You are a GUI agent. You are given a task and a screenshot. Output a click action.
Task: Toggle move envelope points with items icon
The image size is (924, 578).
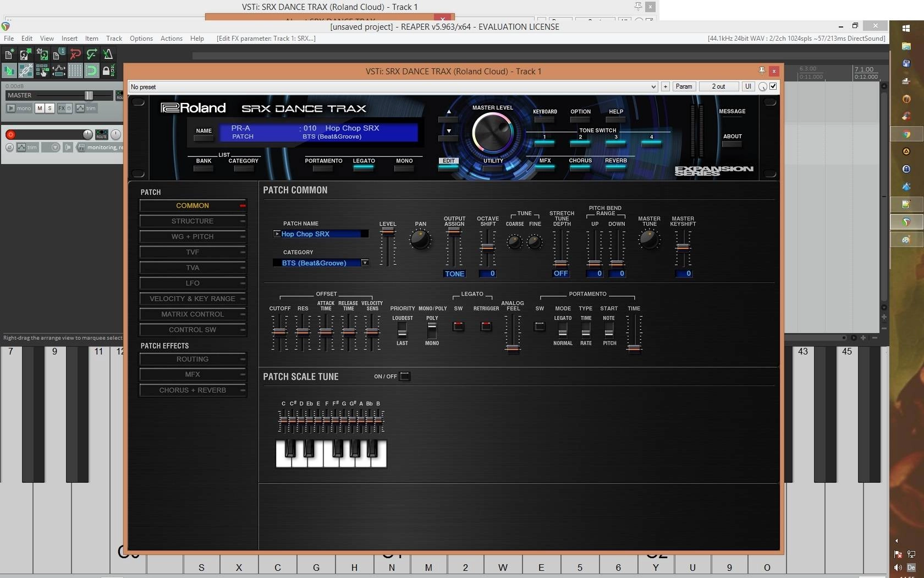(x=58, y=70)
